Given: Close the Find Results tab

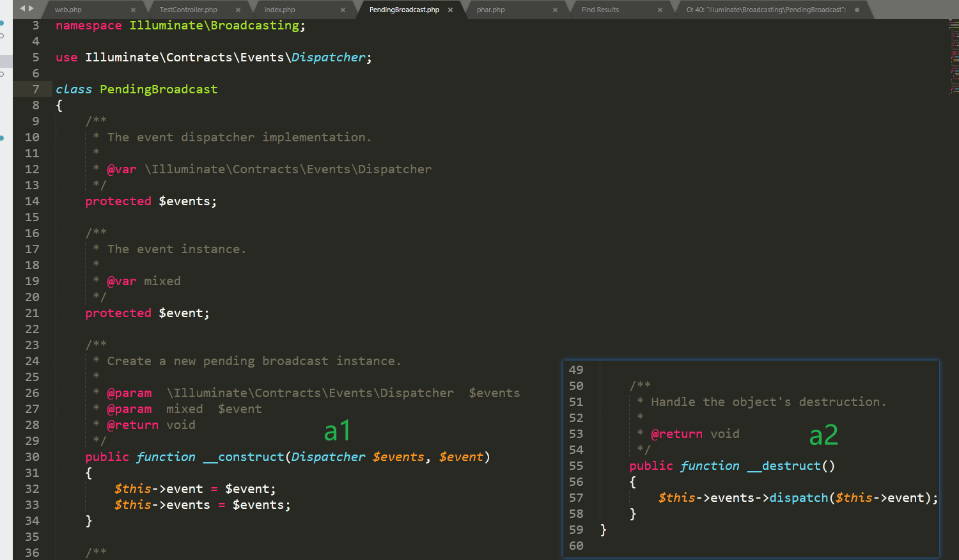Looking at the screenshot, I should [x=660, y=10].
